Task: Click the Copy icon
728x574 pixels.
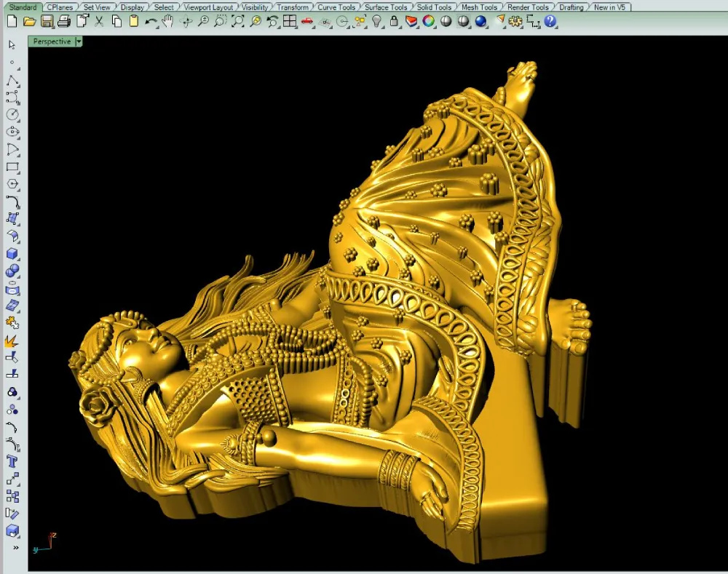Action: point(116,21)
